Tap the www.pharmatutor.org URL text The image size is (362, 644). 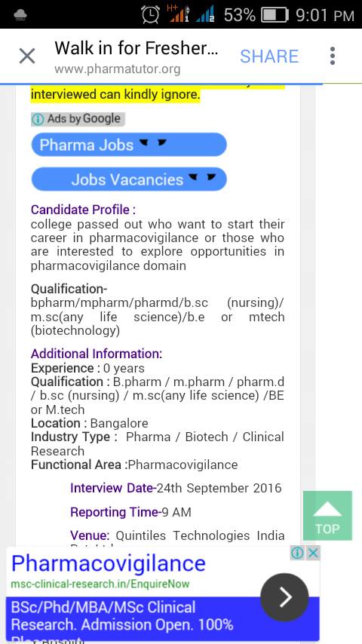click(x=117, y=69)
